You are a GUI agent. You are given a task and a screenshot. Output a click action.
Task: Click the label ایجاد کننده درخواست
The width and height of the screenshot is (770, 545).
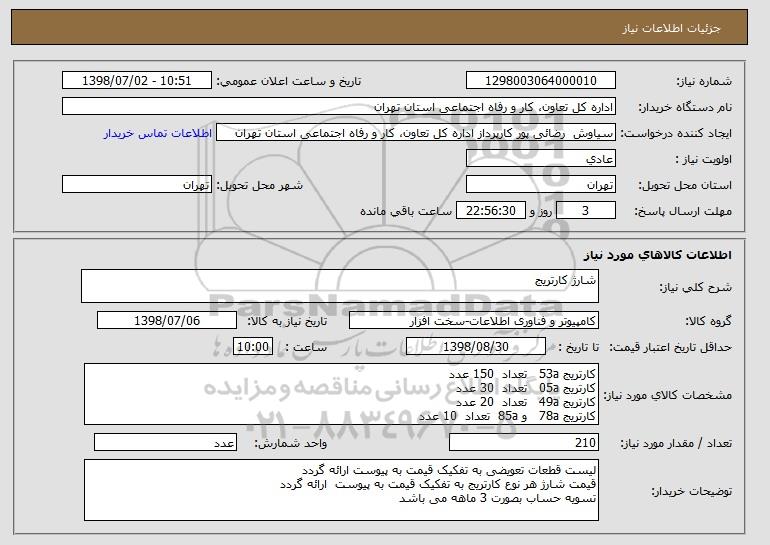click(x=676, y=133)
